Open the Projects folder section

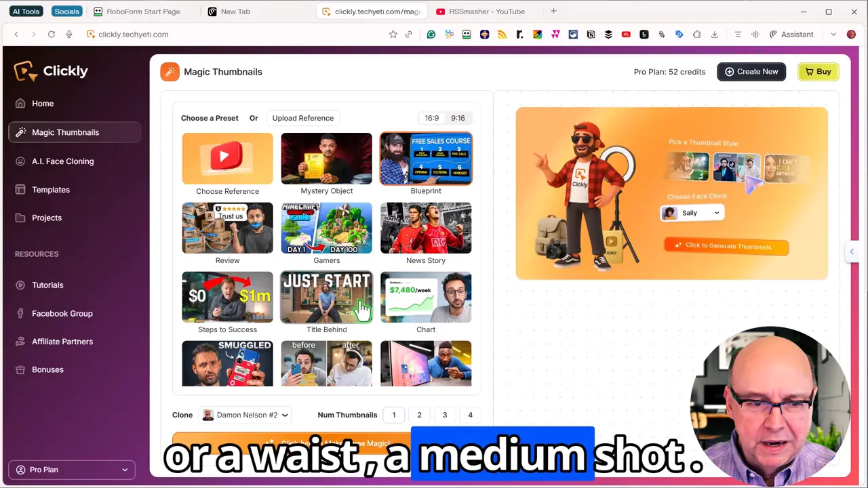pos(46,218)
